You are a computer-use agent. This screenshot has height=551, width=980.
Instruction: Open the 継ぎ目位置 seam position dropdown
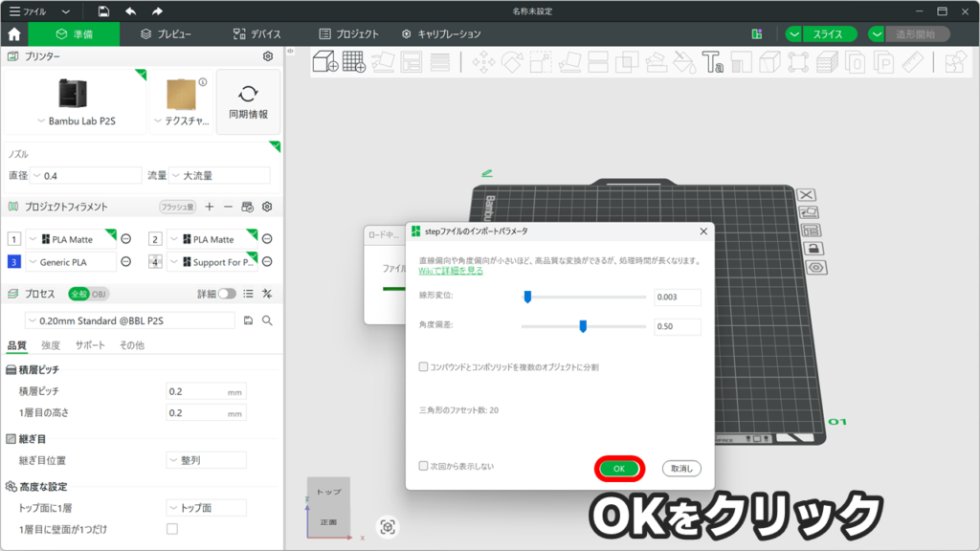click(206, 460)
